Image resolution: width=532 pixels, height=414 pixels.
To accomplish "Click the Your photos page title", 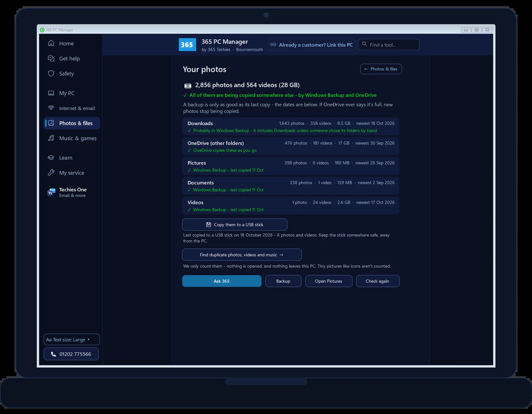I will [204, 69].
